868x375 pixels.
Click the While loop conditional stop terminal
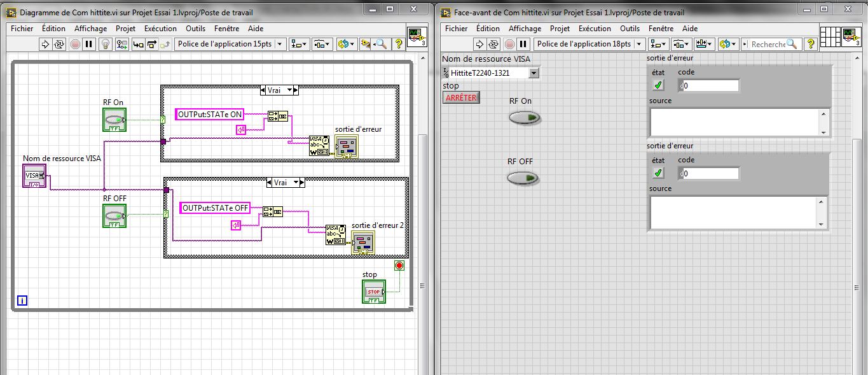point(399,265)
